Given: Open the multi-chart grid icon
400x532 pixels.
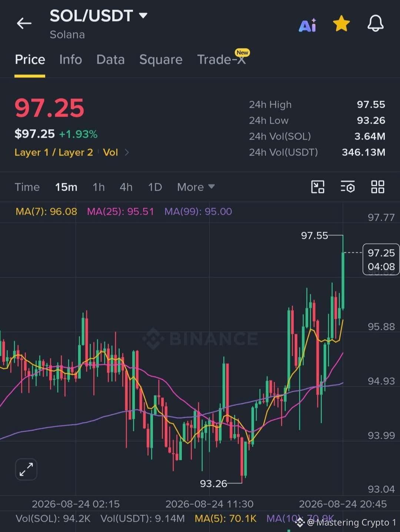Looking at the screenshot, I should coord(377,187).
